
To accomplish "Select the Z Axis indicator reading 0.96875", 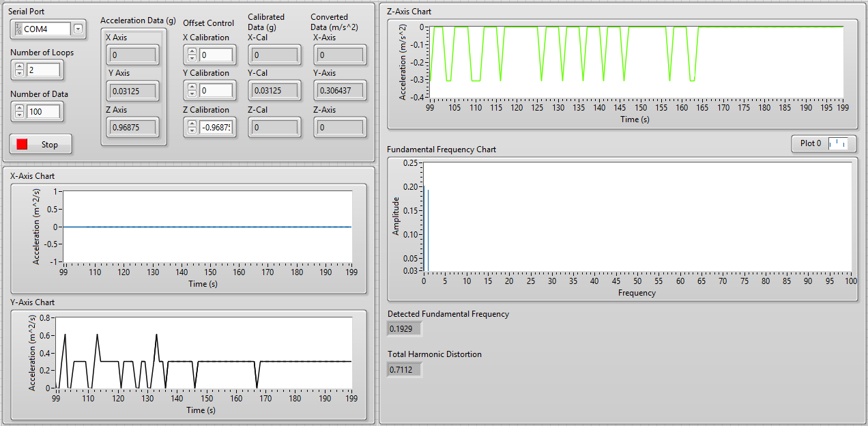I will pos(134,127).
